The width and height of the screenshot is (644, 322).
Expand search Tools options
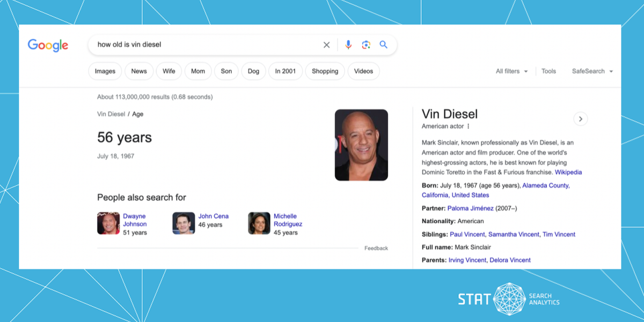[548, 71]
